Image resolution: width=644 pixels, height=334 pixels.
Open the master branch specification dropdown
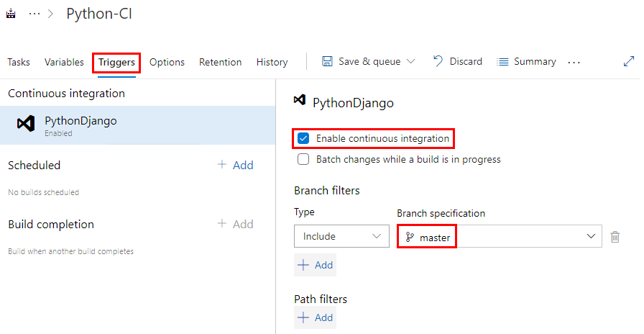pyautogui.click(x=500, y=236)
